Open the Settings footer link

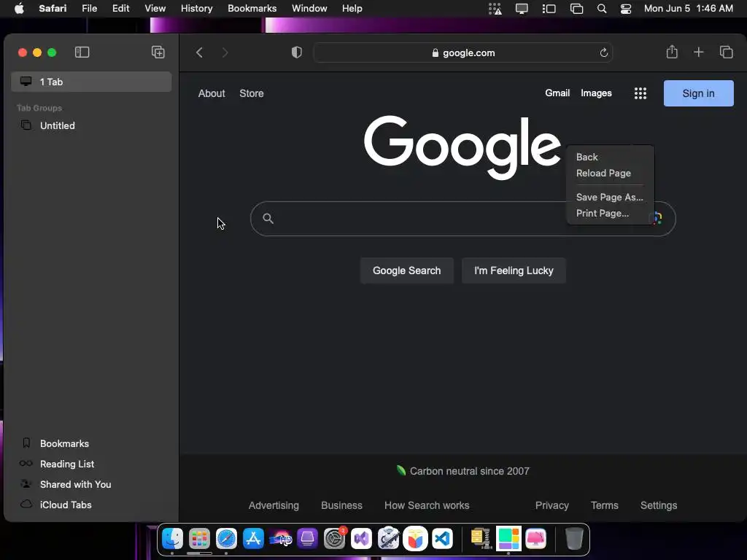659,505
